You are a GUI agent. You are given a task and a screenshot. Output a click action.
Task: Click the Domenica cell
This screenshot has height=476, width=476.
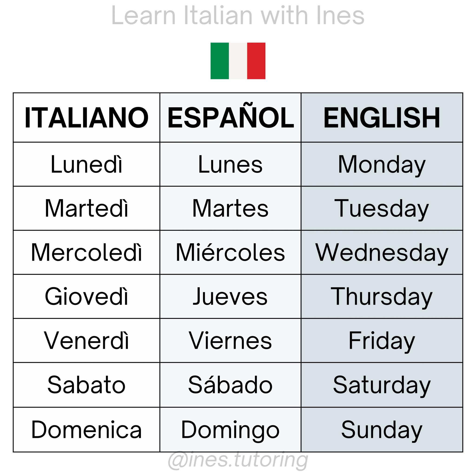click(x=86, y=430)
